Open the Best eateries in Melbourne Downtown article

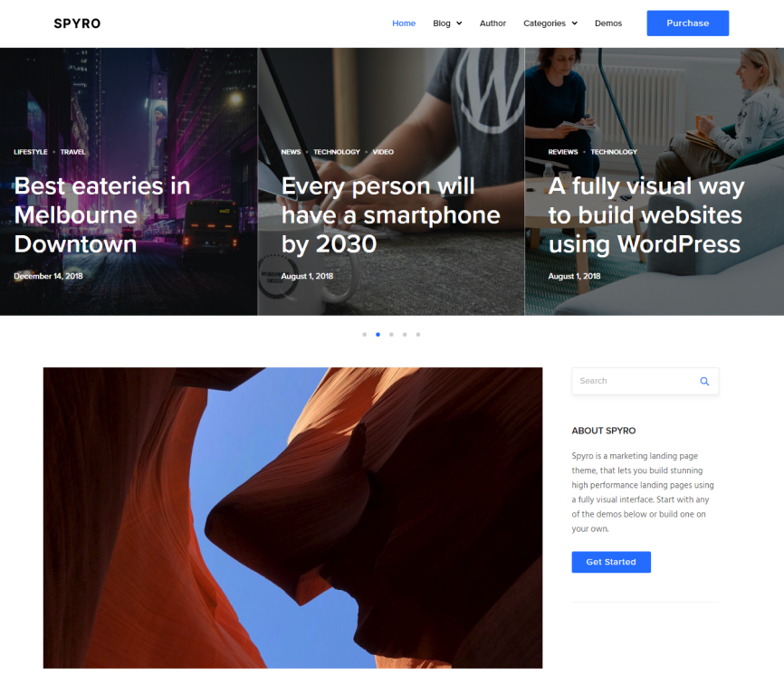(x=102, y=214)
